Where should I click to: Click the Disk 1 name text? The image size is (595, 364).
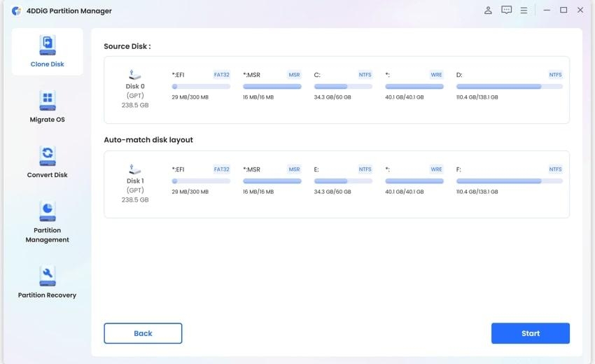(x=135, y=181)
